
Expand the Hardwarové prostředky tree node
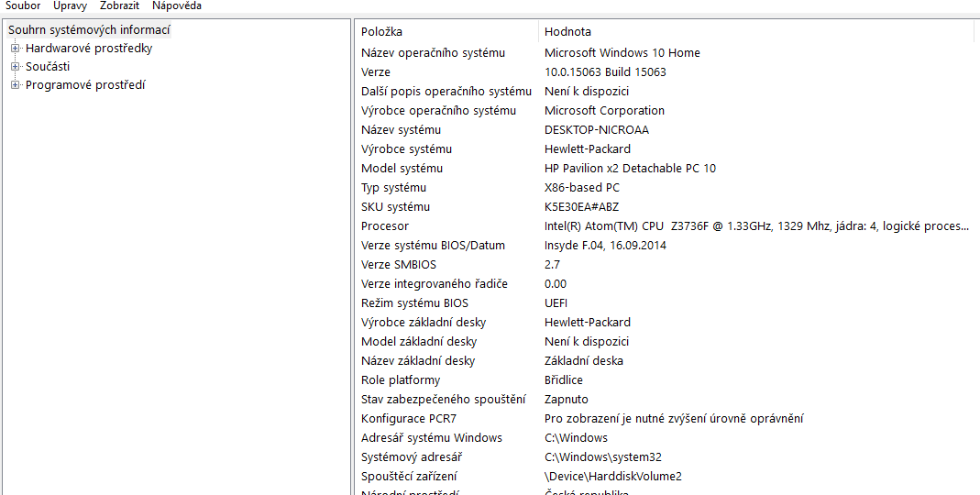click(x=15, y=49)
